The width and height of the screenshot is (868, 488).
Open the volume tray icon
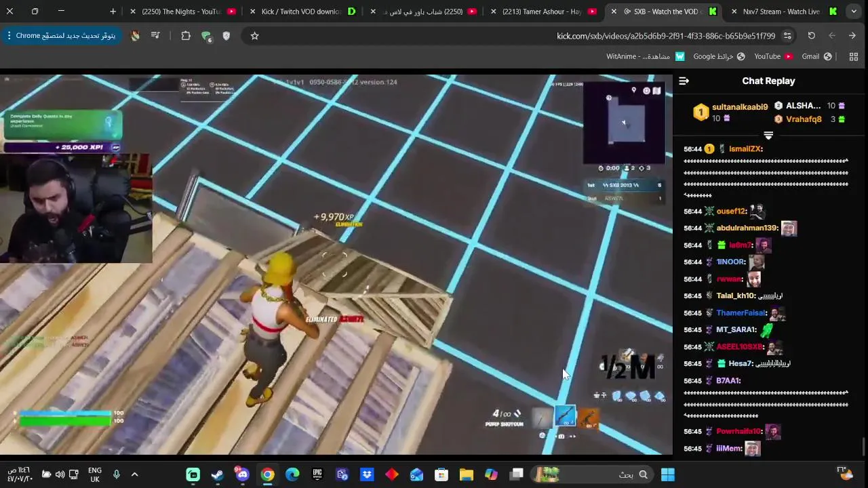[60, 474]
